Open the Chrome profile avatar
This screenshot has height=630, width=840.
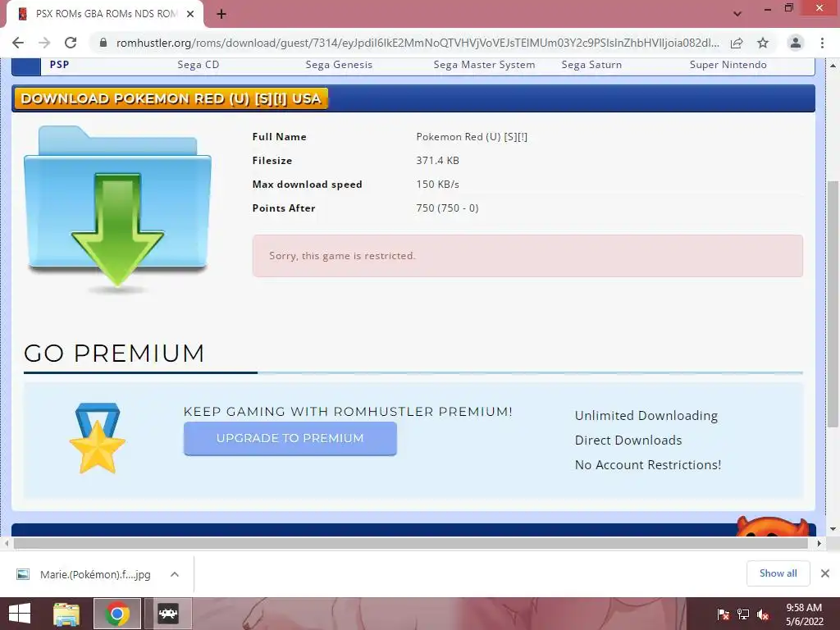[796, 43]
